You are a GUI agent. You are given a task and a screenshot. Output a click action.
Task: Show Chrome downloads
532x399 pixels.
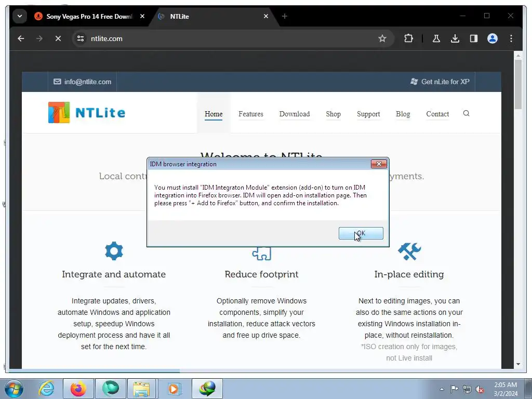coord(455,38)
